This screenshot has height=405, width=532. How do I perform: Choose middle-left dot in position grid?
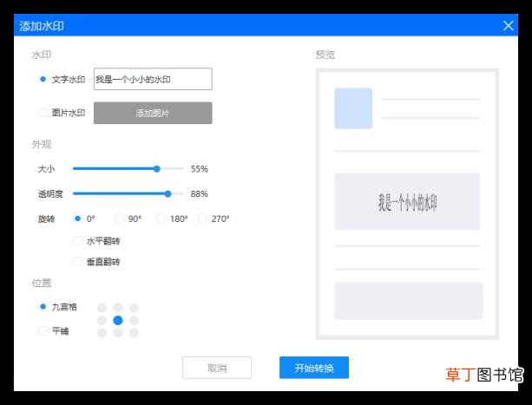click(x=102, y=320)
